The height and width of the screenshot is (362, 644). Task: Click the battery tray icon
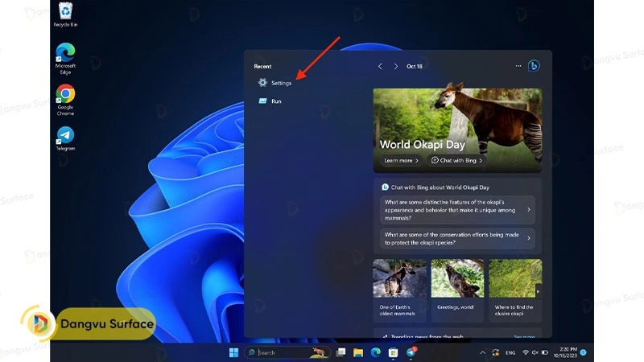pos(545,352)
